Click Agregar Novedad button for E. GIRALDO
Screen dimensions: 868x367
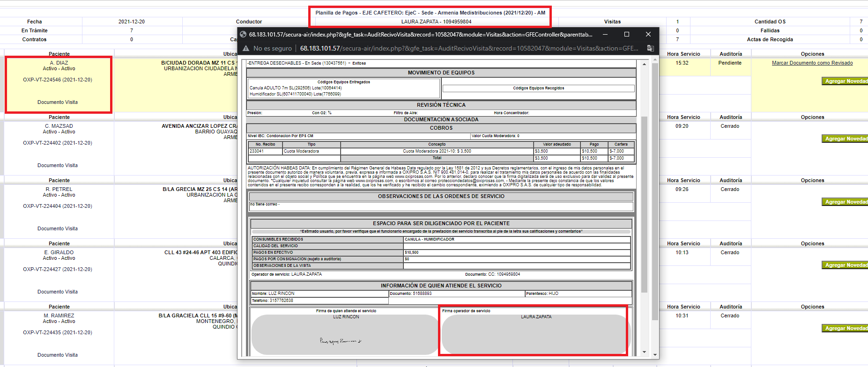(845, 265)
